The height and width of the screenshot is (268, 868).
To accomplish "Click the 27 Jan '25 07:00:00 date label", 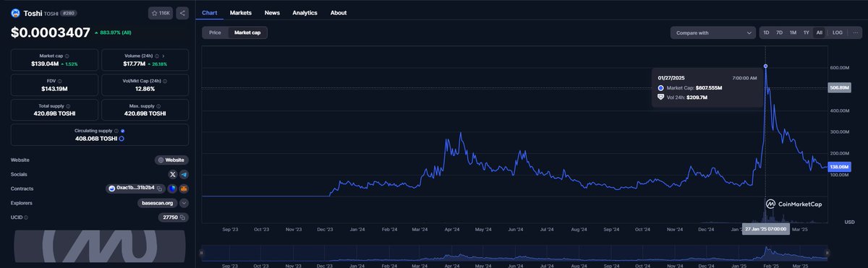I will click(x=765, y=229).
